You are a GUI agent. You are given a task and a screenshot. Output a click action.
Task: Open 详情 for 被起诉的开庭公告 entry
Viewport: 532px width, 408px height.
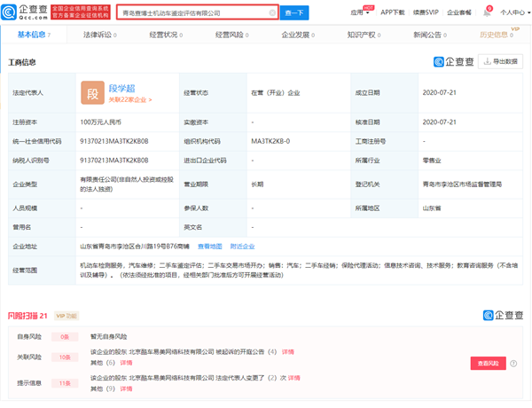287,352
